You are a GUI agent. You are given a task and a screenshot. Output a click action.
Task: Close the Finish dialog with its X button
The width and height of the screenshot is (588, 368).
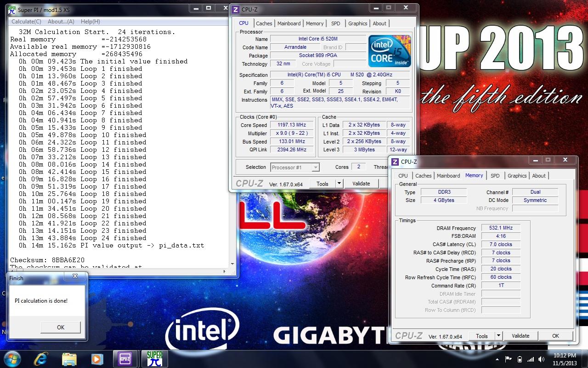75,276
